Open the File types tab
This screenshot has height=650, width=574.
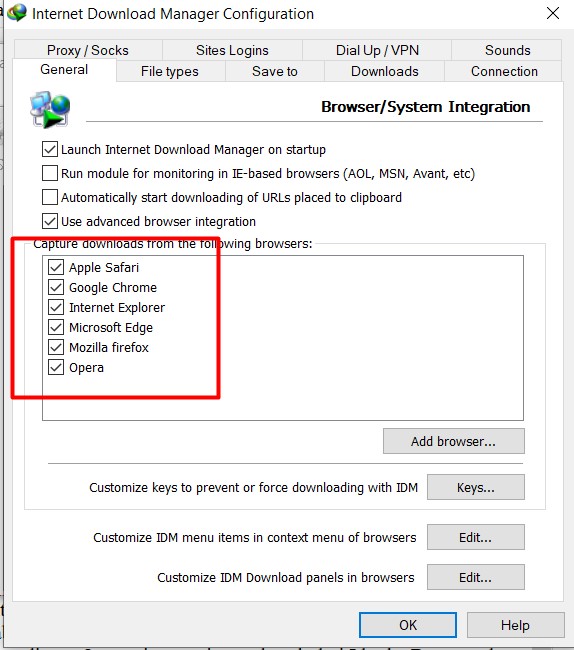point(170,71)
